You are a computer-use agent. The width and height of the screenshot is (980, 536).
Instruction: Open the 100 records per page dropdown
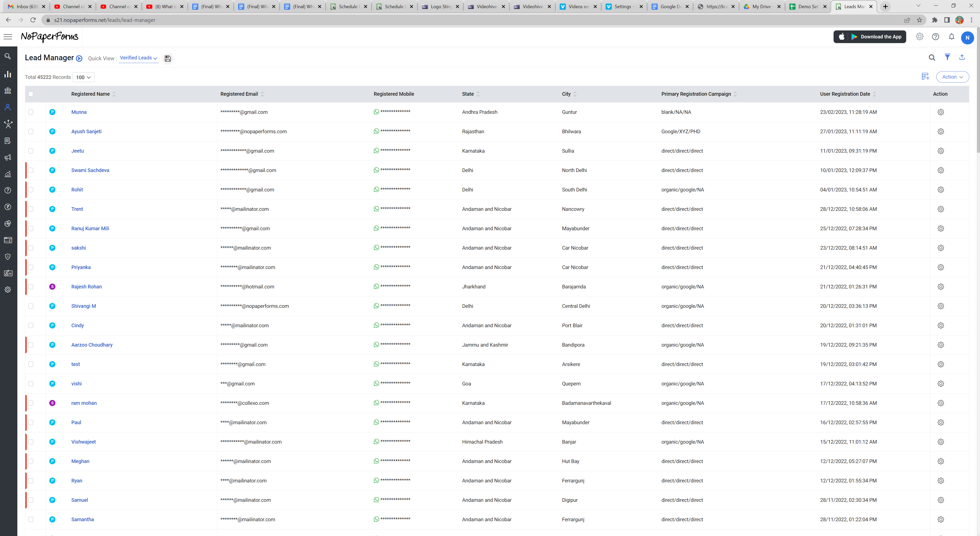(x=83, y=77)
